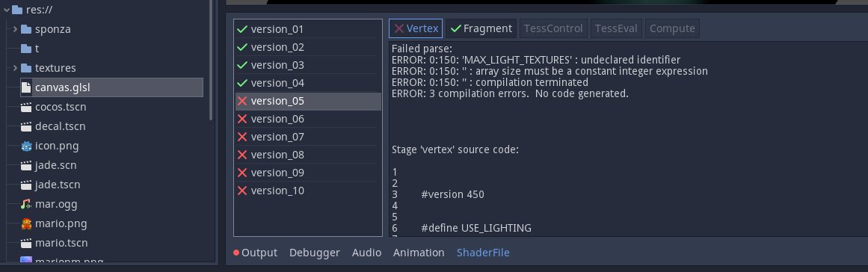
Task: Click the mario.png sprite thumbnail
Action: (x=26, y=223)
